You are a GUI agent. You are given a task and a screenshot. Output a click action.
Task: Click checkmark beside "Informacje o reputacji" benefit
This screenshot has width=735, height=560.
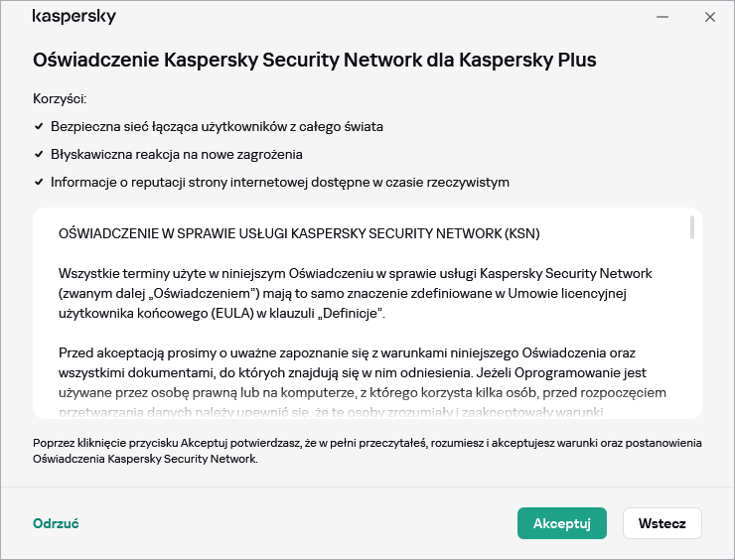[x=39, y=183]
